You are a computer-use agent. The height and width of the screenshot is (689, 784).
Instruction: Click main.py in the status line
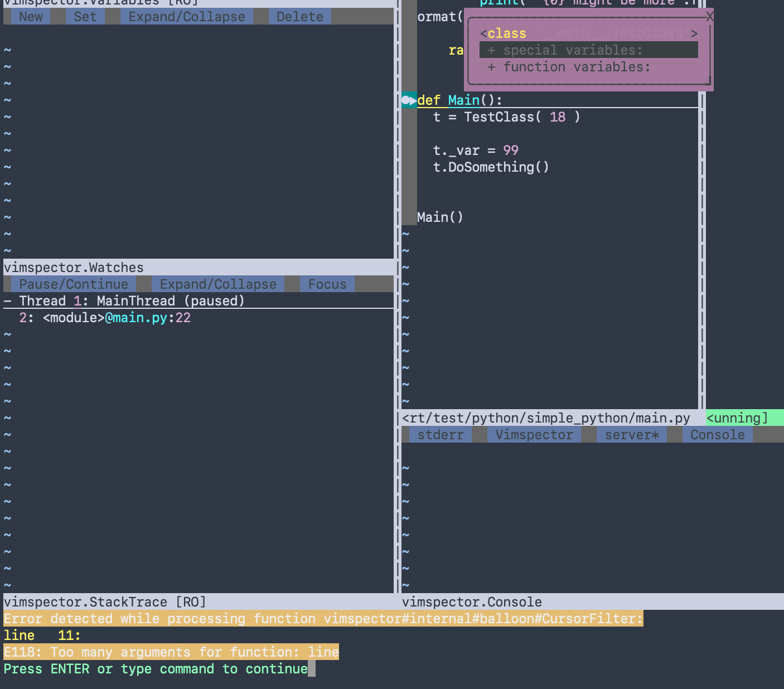[x=546, y=418]
